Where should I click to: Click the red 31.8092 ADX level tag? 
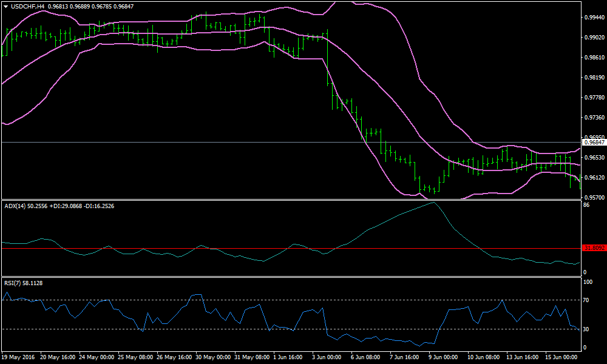click(x=593, y=248)
